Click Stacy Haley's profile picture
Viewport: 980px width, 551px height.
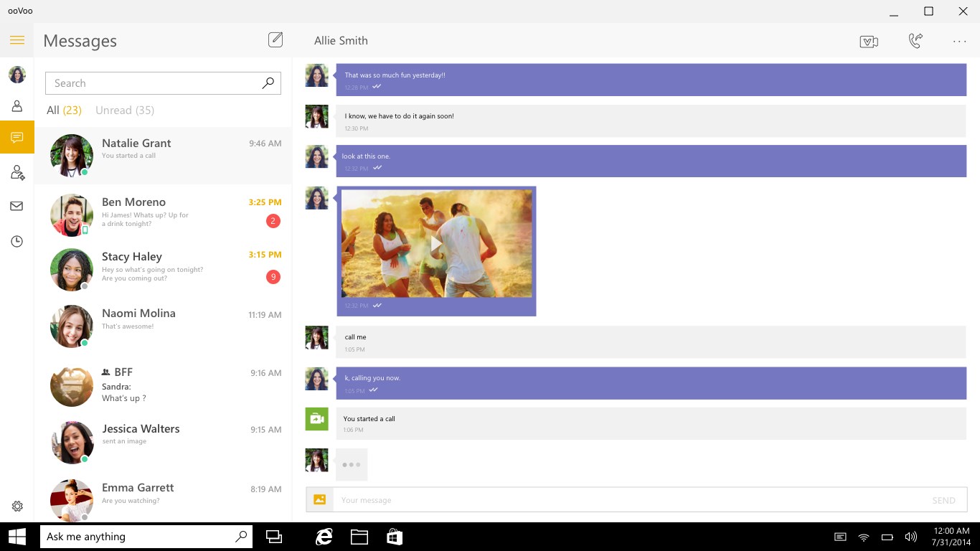72,270
